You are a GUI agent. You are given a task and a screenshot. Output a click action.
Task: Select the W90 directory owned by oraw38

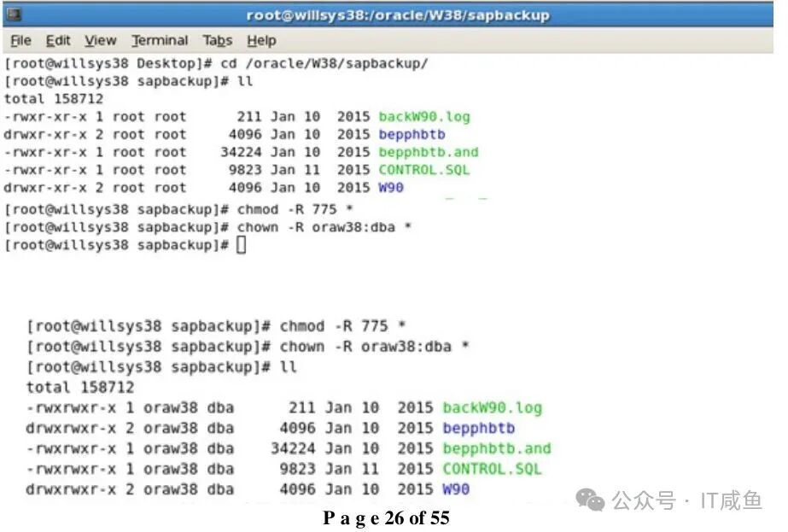(456, 488)
